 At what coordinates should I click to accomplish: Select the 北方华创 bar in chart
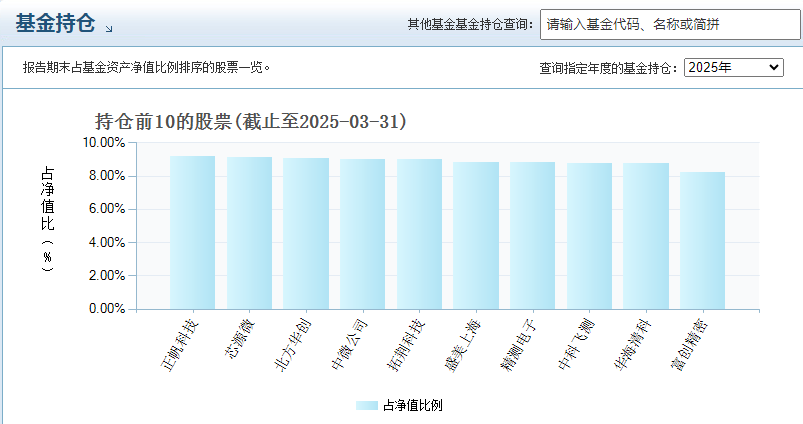pyautogui.click(x=306, y=234)
